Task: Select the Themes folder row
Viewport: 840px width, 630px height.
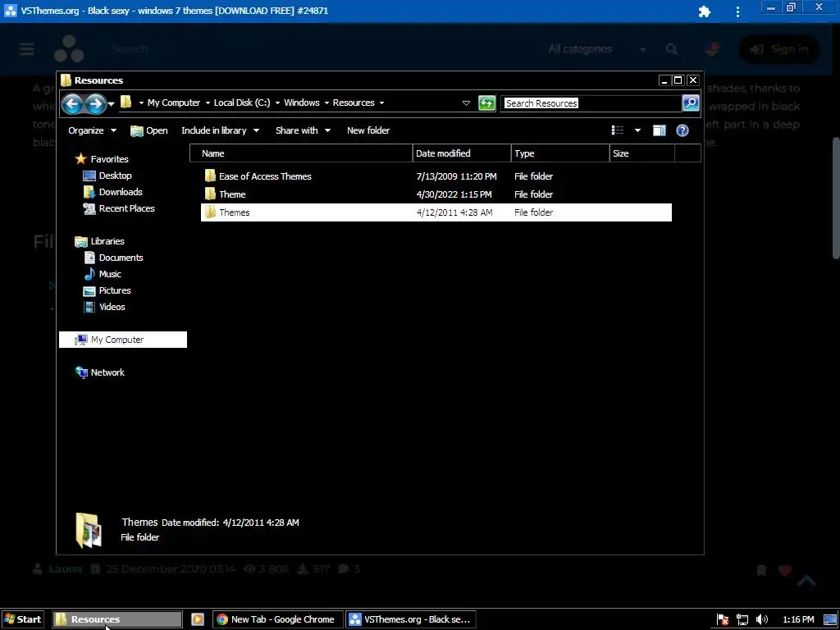Action: [x=436, y=212]
